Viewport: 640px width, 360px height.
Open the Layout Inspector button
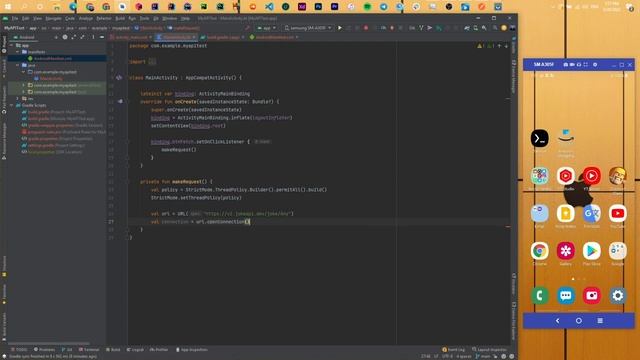point(489,350)
